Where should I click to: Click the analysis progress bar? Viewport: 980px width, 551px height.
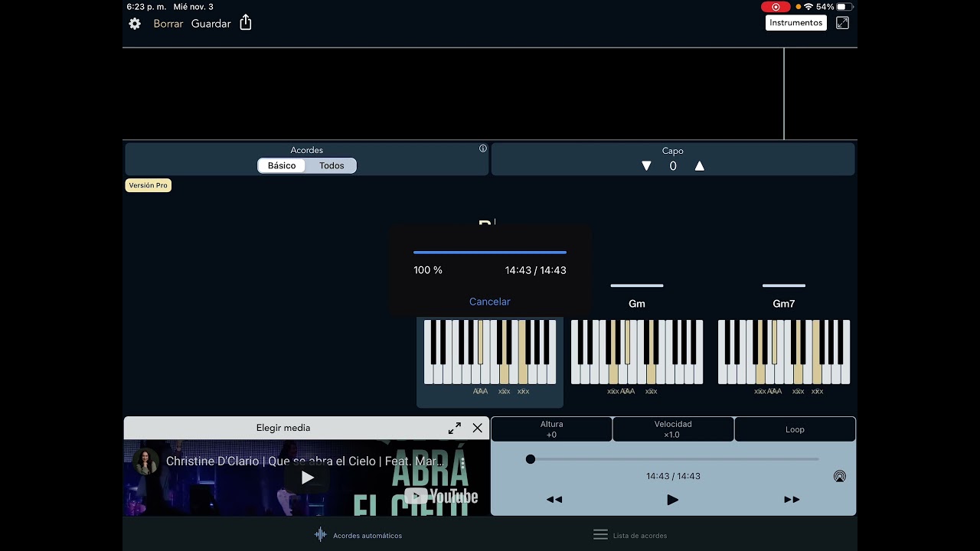490,252
